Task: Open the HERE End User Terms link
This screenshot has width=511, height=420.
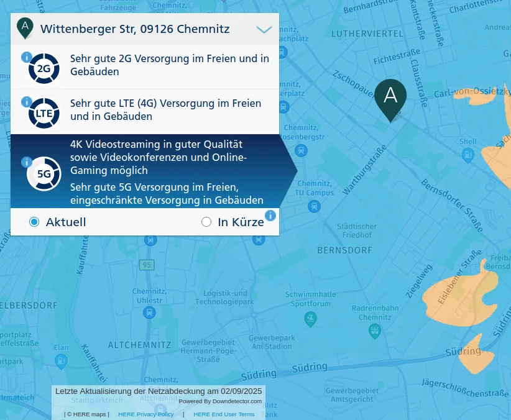Action: [224, 414]
